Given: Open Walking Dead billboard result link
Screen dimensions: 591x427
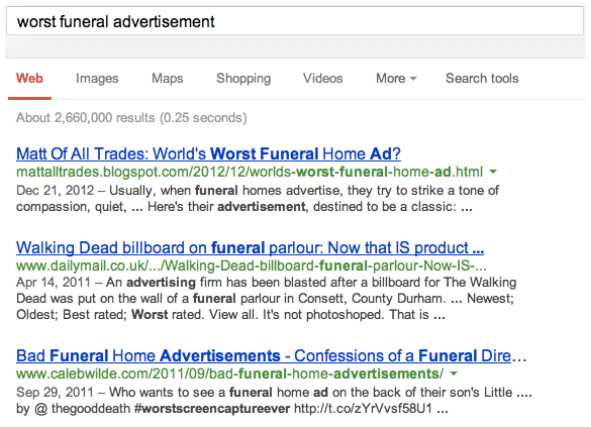Looking at the screenshot, I should point(250,248).
